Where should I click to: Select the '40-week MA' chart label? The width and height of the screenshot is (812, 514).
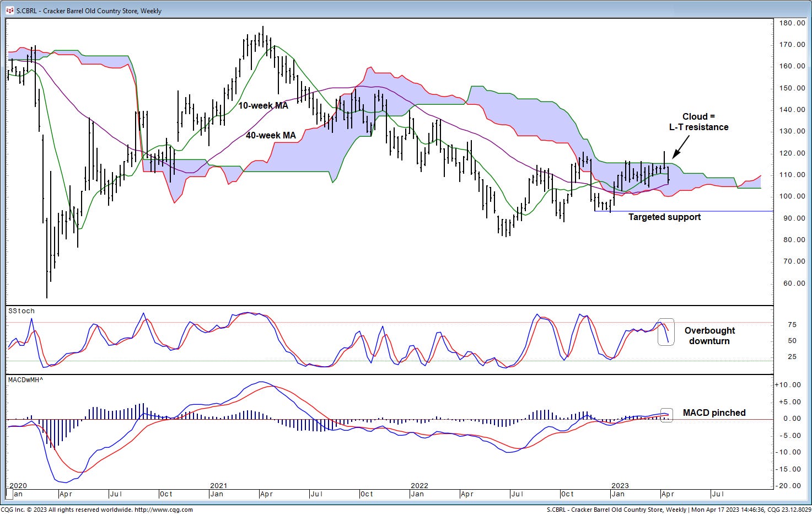(x=271, y=135)
